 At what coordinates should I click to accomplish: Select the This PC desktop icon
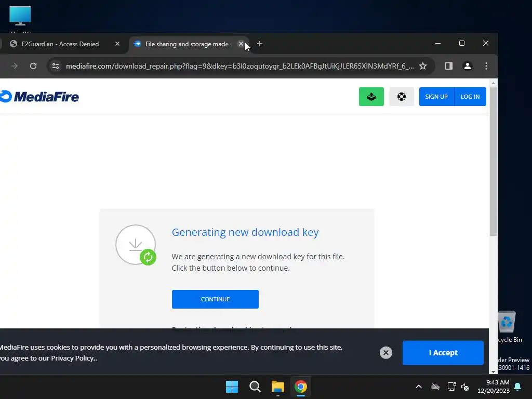click(20, 19)
